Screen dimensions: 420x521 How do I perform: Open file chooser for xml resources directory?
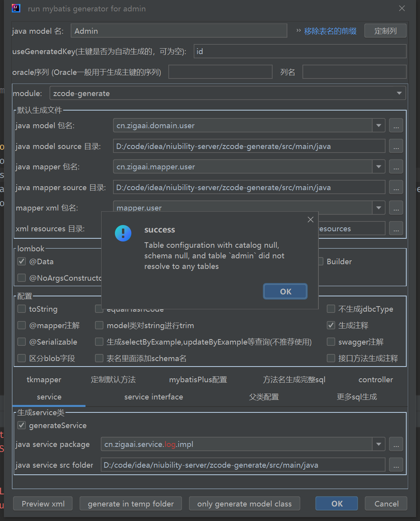click(396, 228)
